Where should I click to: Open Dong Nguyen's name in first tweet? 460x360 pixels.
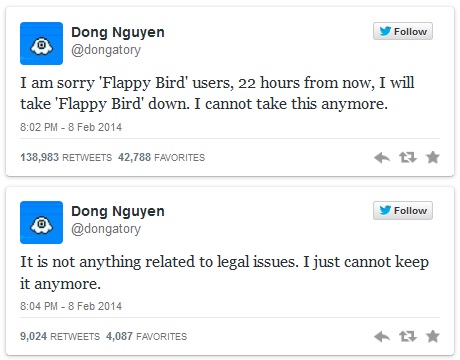pyautogui.click(x=118, y=32)
